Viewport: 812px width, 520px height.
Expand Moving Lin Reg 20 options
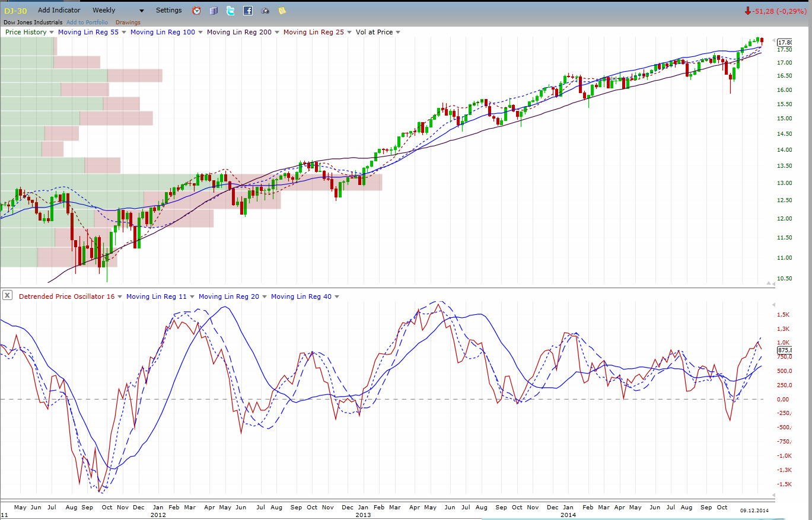(265, 296)
